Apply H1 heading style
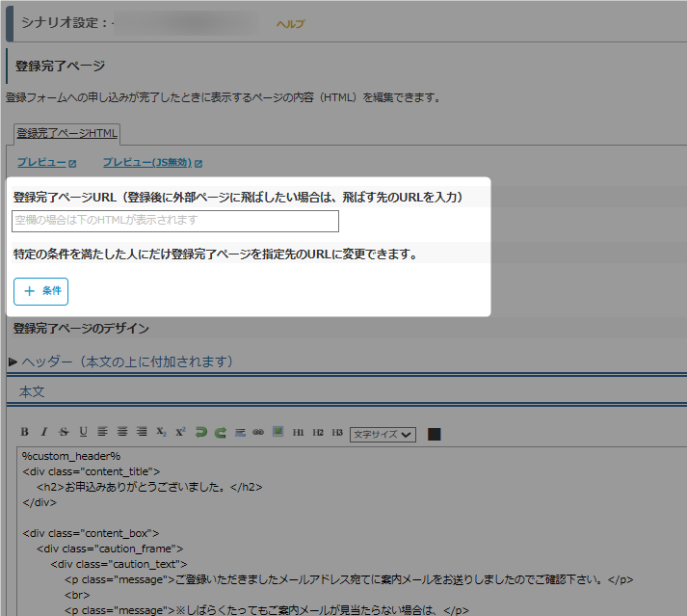Image resolution: width=687 pixels, height=616 pixels. coord(299,433)
